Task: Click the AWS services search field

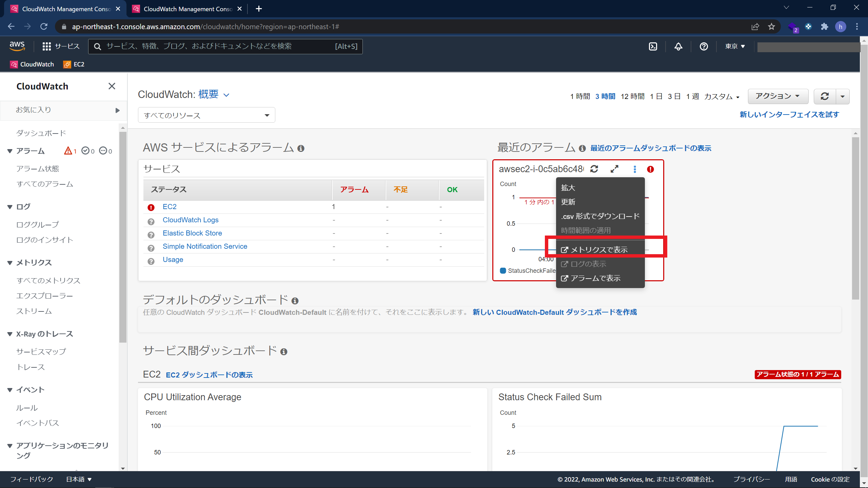Action: (225, 46)
